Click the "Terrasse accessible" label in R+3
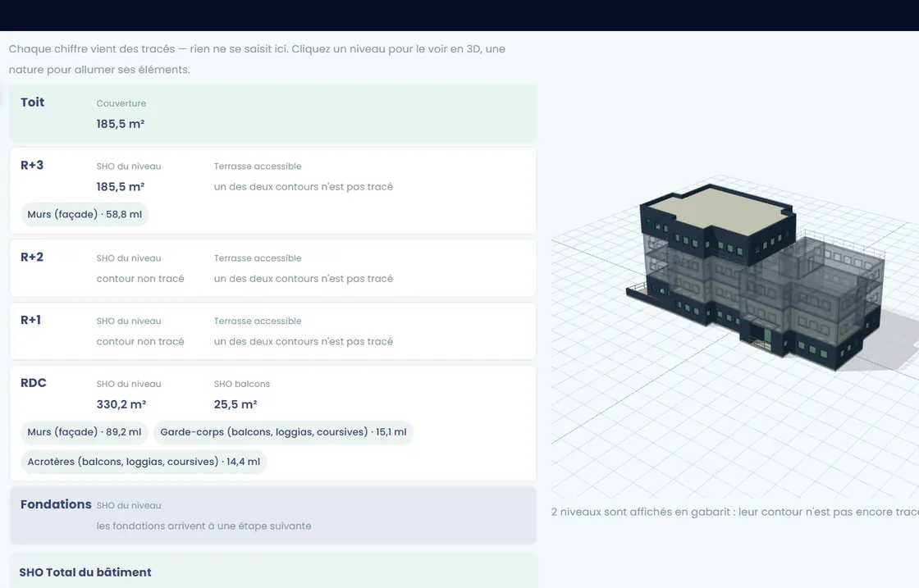Image resolution: width=919 pixels, height=588 pixels. click(258, 166)
